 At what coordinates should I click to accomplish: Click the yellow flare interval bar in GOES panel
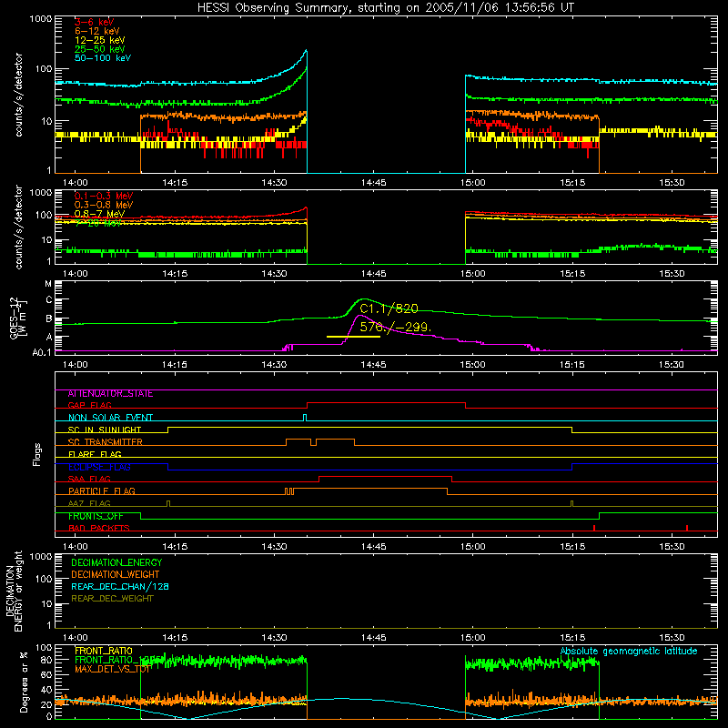click(x=353, y=337)
